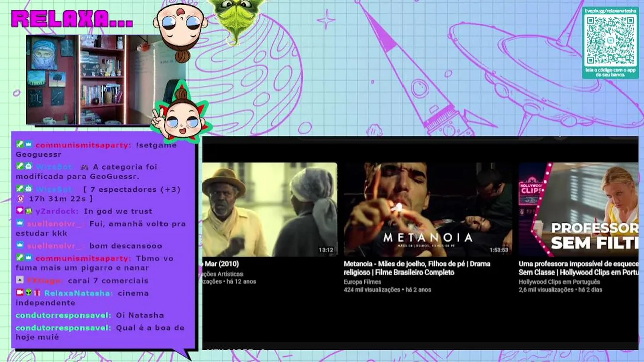Click communismitsaparty username on '!setgame' message
Screen dimensions: 644x362
83,145
